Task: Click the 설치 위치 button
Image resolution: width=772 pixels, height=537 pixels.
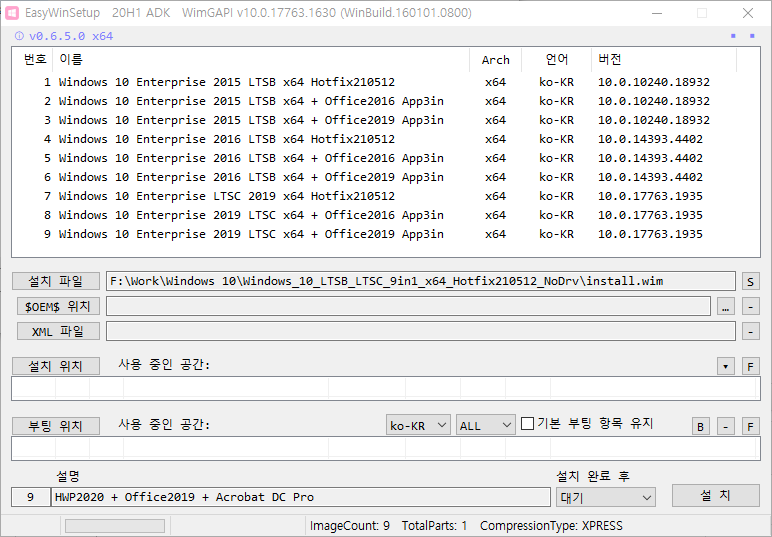Action: 56,366
